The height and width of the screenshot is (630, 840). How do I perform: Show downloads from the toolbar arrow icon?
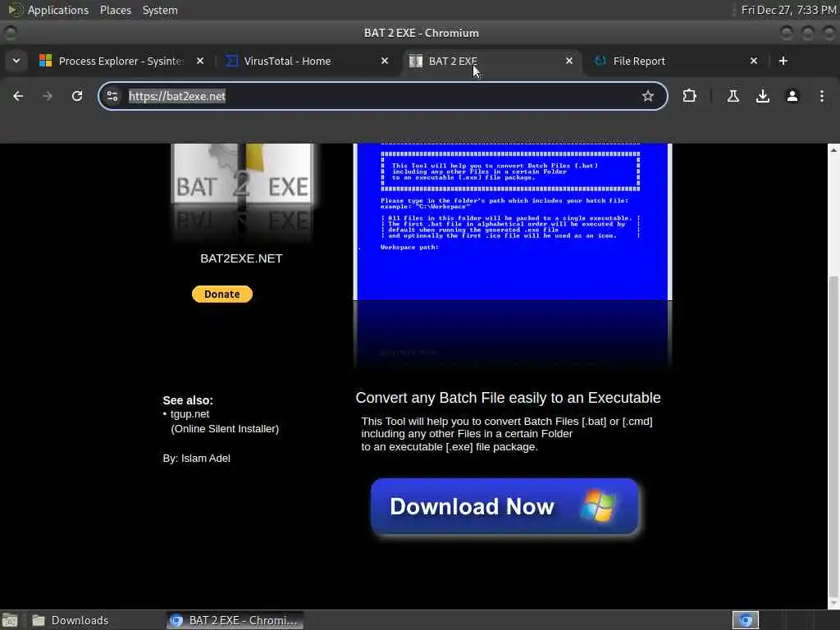click(762, 96)
